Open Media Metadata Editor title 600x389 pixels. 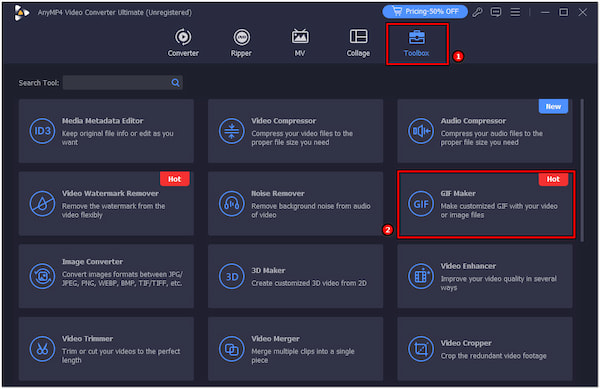pos(103,121)
